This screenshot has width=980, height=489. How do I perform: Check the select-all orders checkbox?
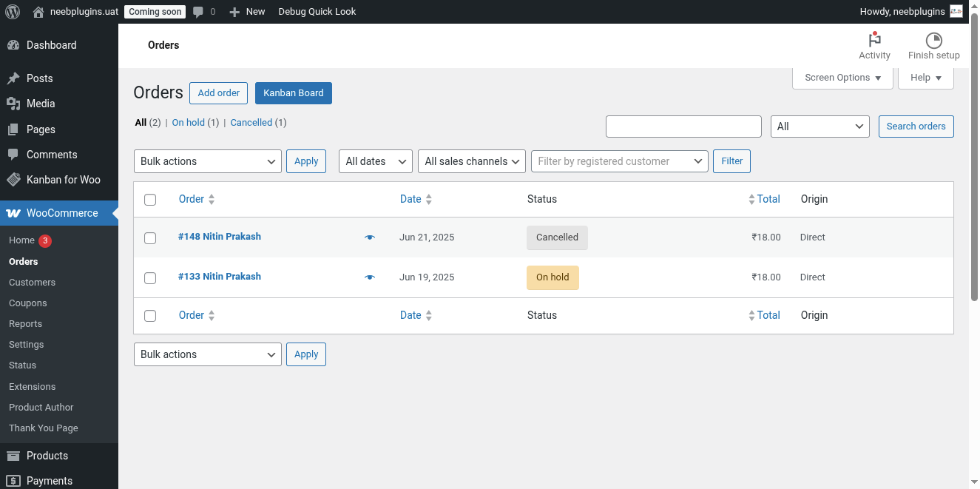(150, 199)
